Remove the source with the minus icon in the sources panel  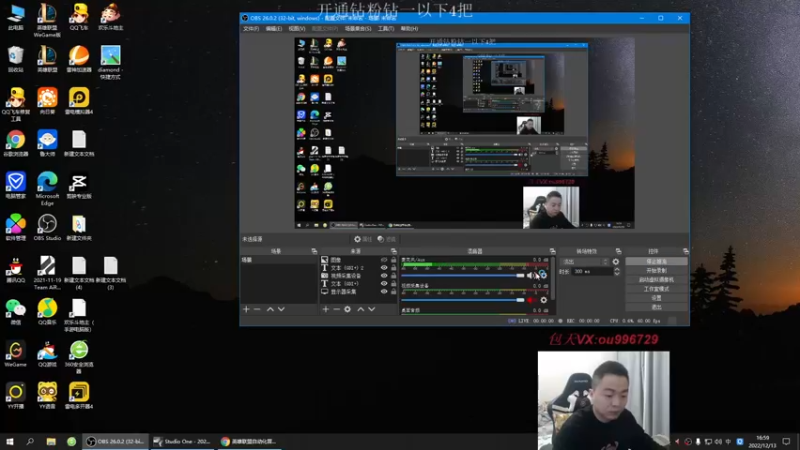pos(337,309)
